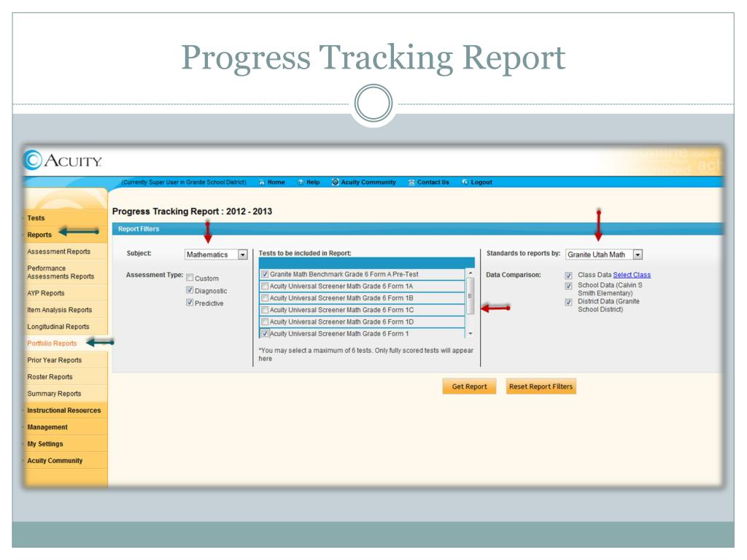Screen dimensions: 747x560
Task: Uncheck Acuity Universal Screener Math Grade 6 Form 1
Action: tap(265, 333)
